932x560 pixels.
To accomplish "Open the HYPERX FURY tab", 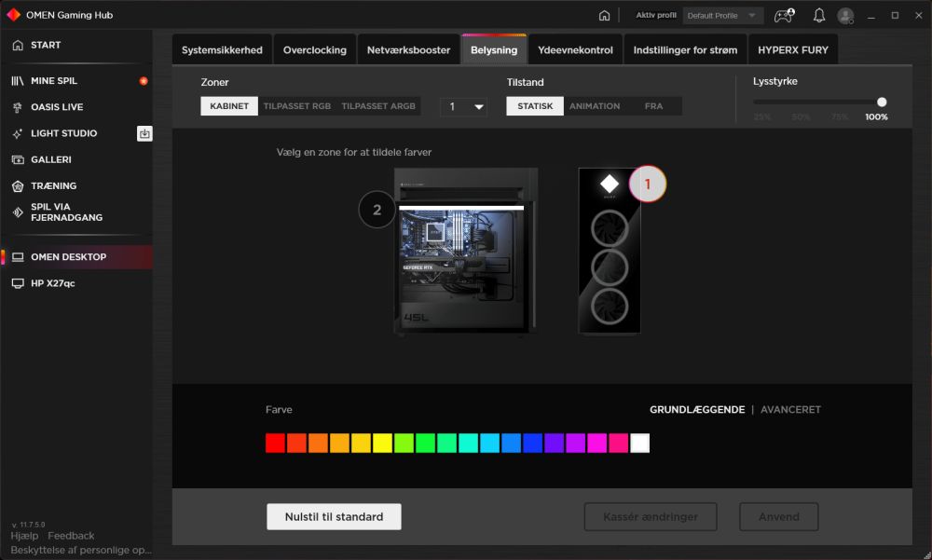I will 792,50.
